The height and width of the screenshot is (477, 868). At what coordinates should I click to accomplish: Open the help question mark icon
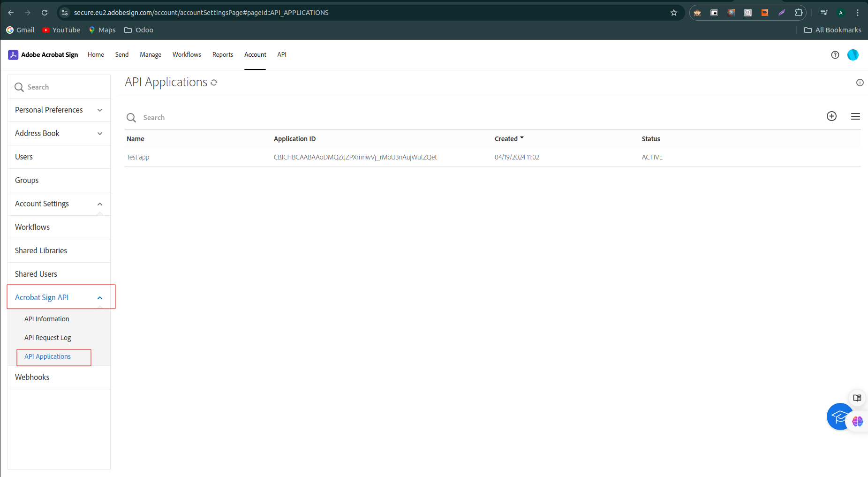[835, 55]
